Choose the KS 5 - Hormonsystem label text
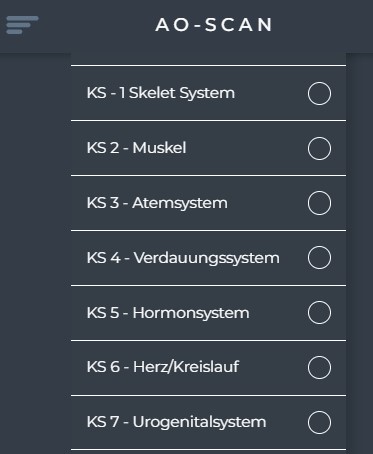 click(x=168, y=313)
